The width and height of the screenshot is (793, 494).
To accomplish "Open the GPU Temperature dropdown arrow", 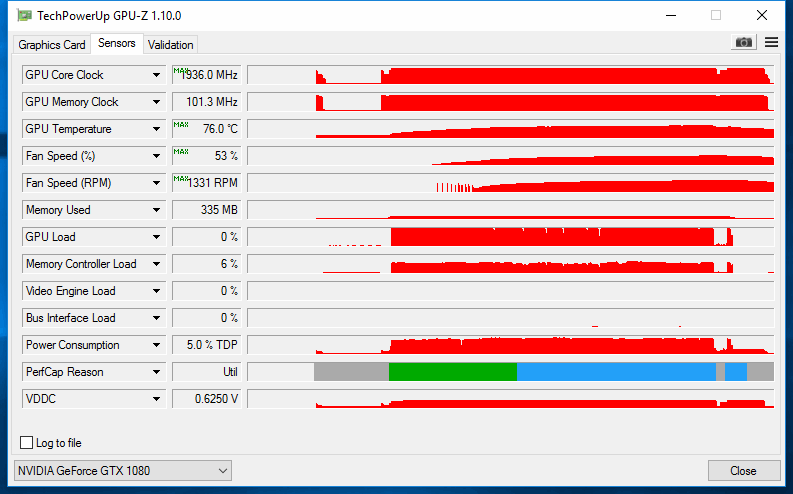I will point(156,129).
